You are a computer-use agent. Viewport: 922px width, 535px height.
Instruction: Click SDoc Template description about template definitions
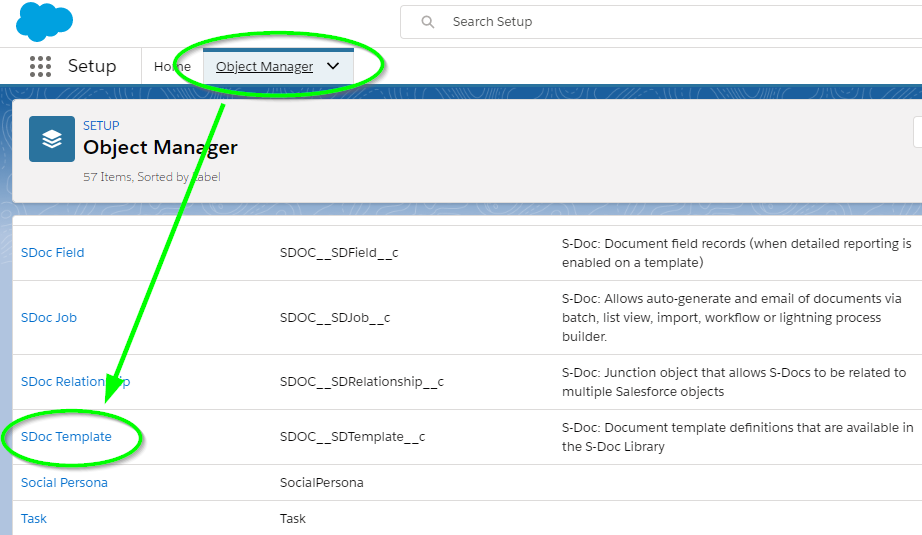coord(737,437)
